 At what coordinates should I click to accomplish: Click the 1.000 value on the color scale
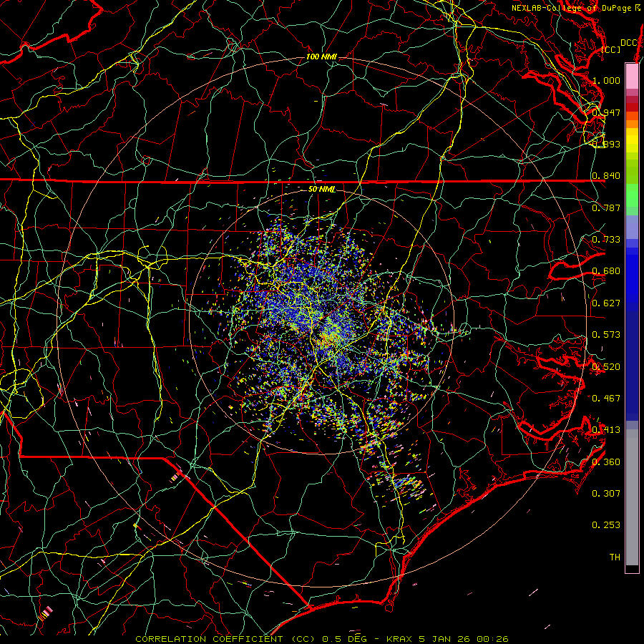606,80
